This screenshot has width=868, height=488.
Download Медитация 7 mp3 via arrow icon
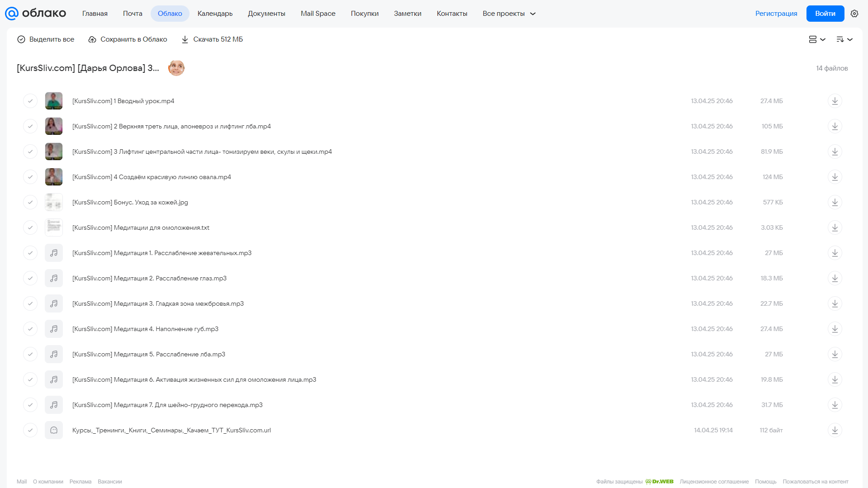(x=835, y=405)
